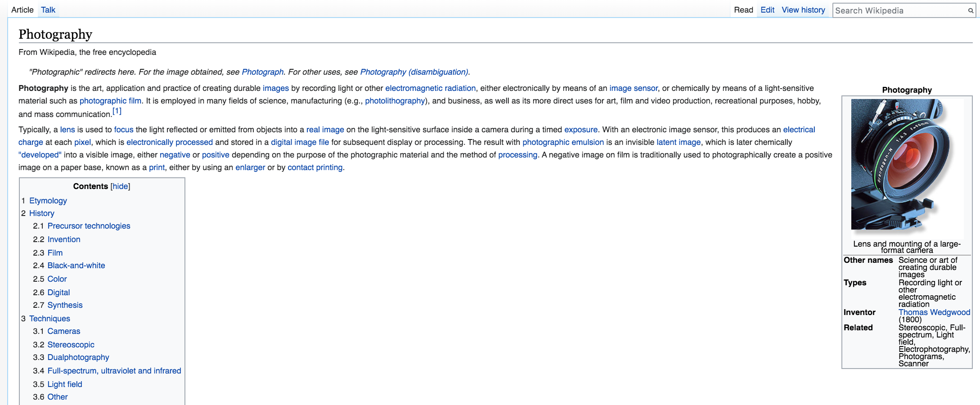The height and width of the screenshot is (405, 980).
Task: Follow the Thomas Wedgwood inventor link
Action: click(x=934, y=312)
